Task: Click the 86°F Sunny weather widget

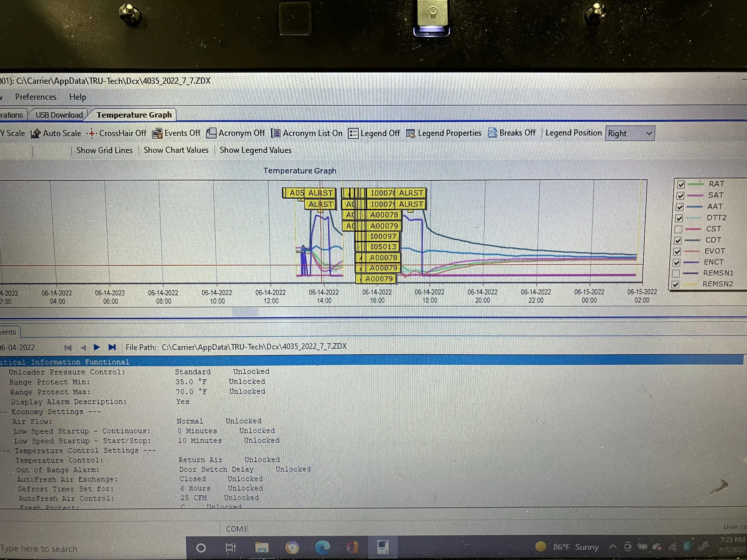Action: (567, 547)
